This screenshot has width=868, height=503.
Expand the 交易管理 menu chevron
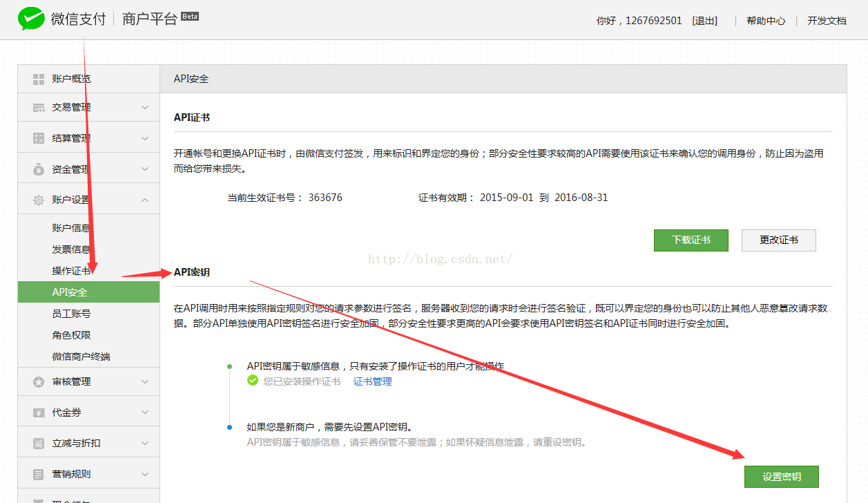point(145,107)
